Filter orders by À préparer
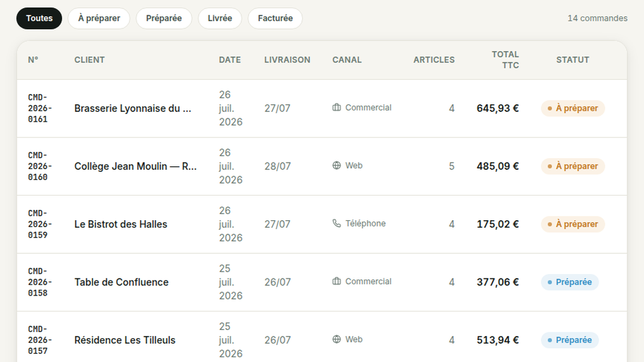The width and height of the screenshot is (644, 362). click(99, 18)
